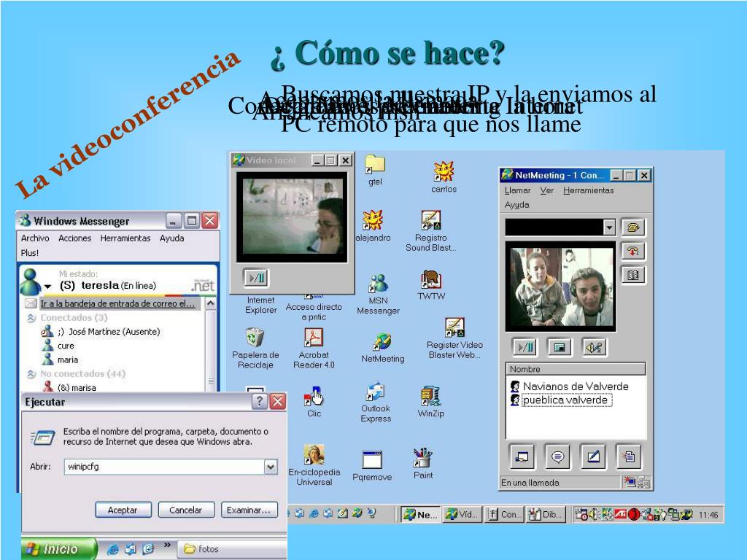Open Pqremove desktop icon
The image size is (747, 560).
click(372, 466)
